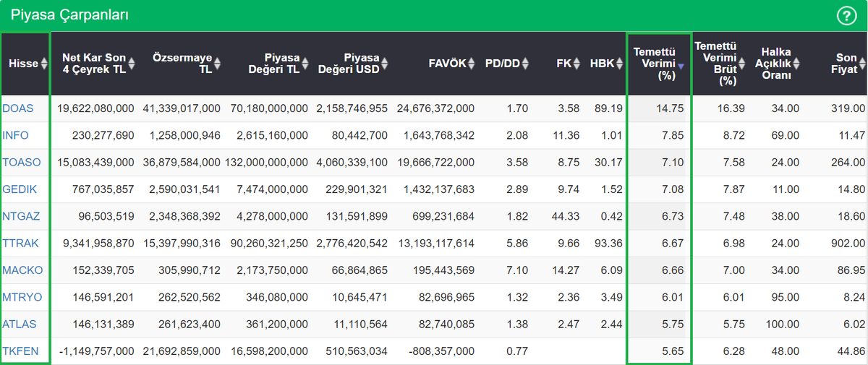Viewport: 868px width, 365px height.
Task: Sort by Özsermaye TL arrows
Action: click(218, 64)
